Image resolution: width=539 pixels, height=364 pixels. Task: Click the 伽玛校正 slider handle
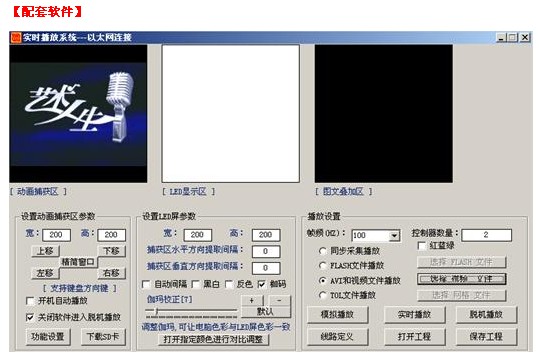(x=156, y=311)
